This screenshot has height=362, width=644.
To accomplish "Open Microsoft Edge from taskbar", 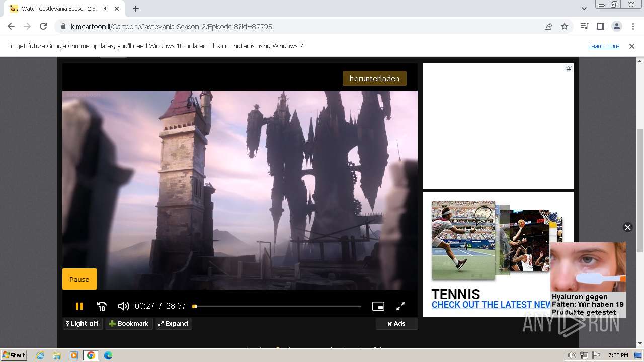I will [108, 355].
